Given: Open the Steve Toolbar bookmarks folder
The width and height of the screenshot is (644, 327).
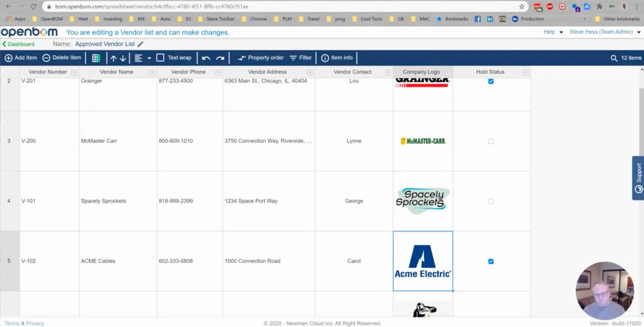Looking at the screenshot, I should (216, 19).
